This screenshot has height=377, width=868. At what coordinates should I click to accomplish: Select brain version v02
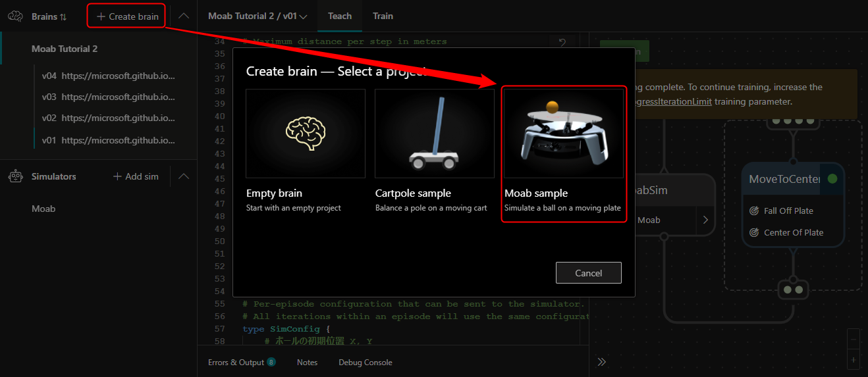coord(109,118)
